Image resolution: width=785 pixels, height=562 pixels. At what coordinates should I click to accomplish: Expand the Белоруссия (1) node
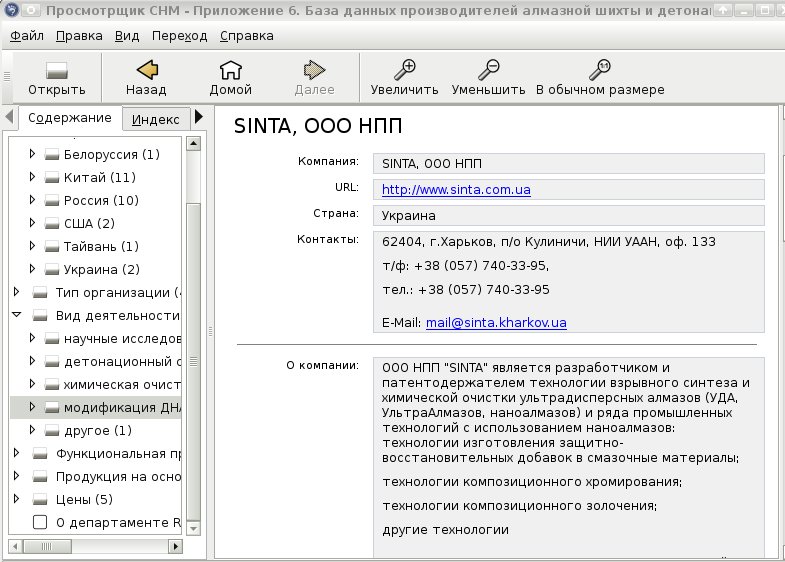pyautogui.click(x=32, y=154)
